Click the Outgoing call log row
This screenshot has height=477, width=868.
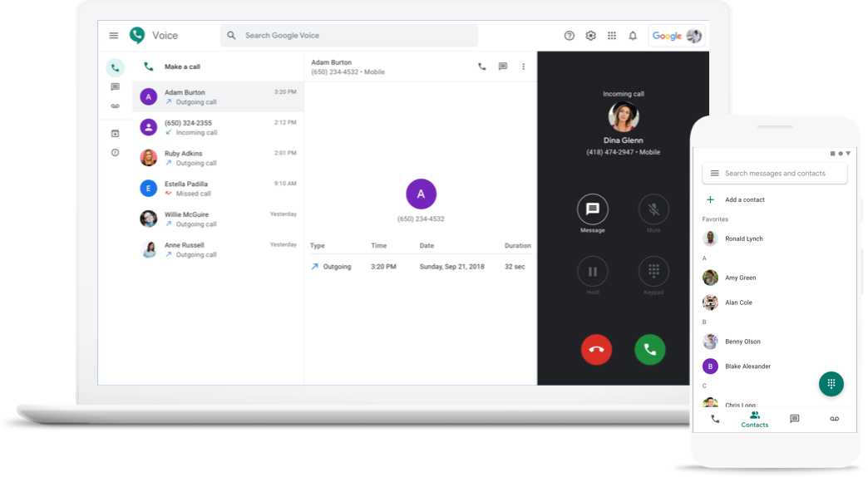click(x=421, y=266)
